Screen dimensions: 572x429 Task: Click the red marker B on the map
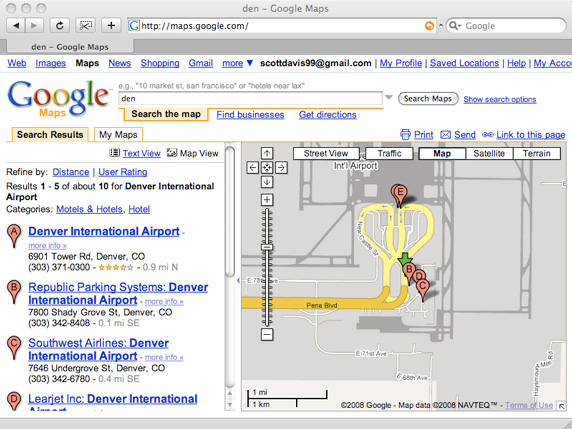pos(409,272)
